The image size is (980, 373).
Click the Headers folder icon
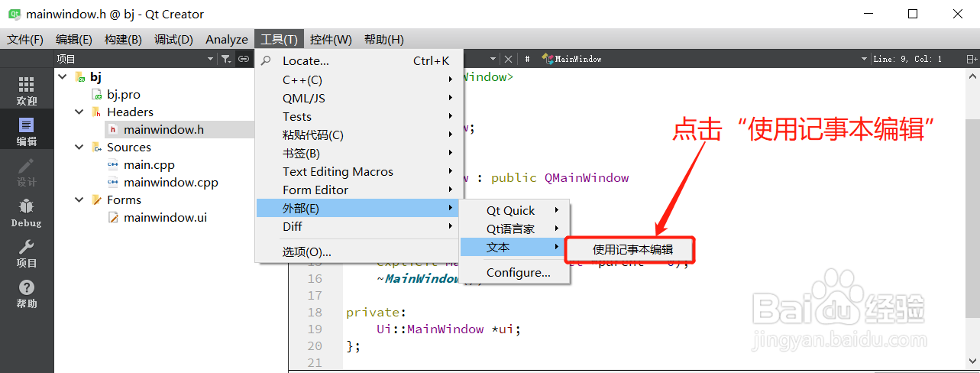(x=96, y=112)
